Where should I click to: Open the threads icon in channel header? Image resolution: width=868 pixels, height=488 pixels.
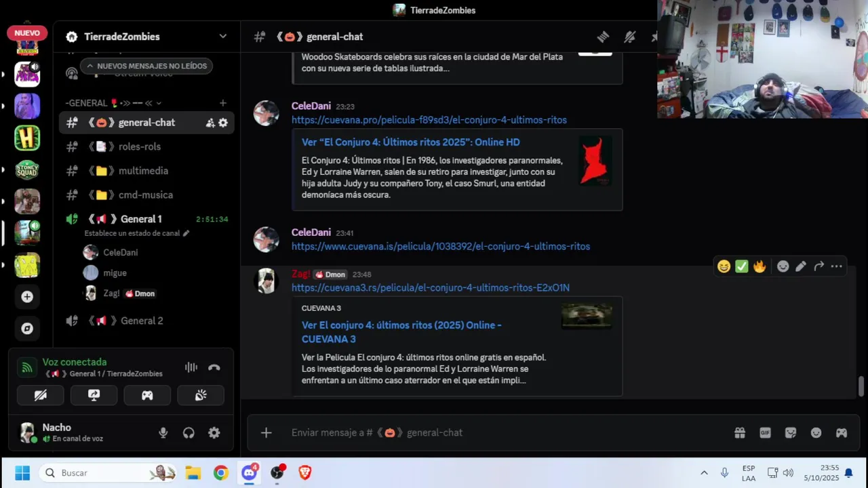pyautogui.click(x=603, y=37)
